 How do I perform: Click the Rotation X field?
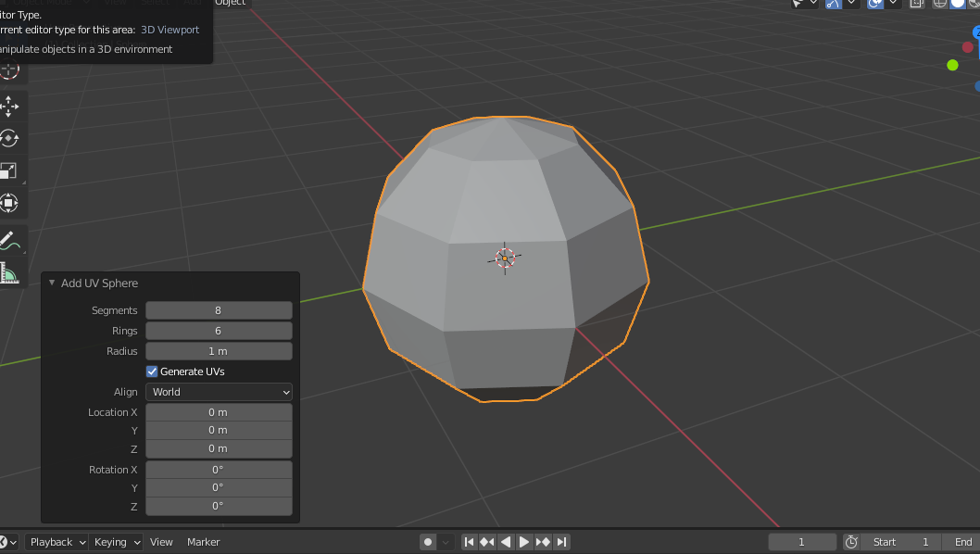(219, 470)
